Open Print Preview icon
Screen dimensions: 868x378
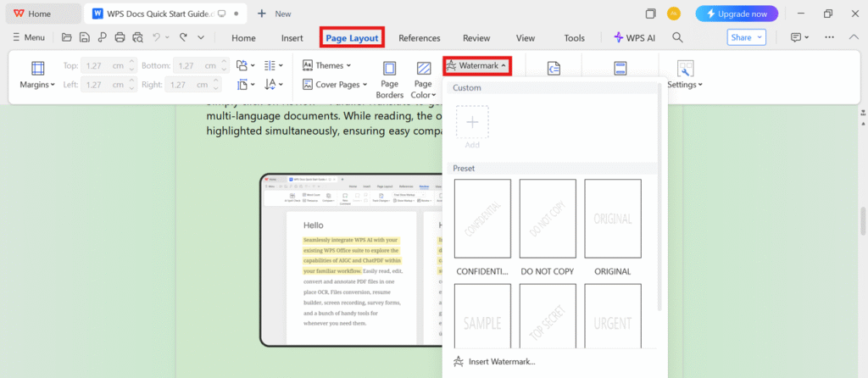pyautogui.click(x=138, y=37)
